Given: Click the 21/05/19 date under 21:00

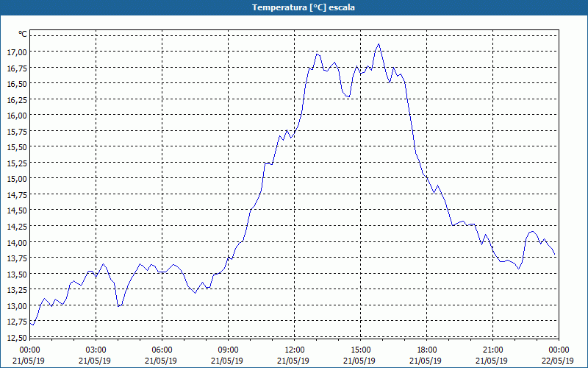Looking at the screenshot, I should (492, 361).
